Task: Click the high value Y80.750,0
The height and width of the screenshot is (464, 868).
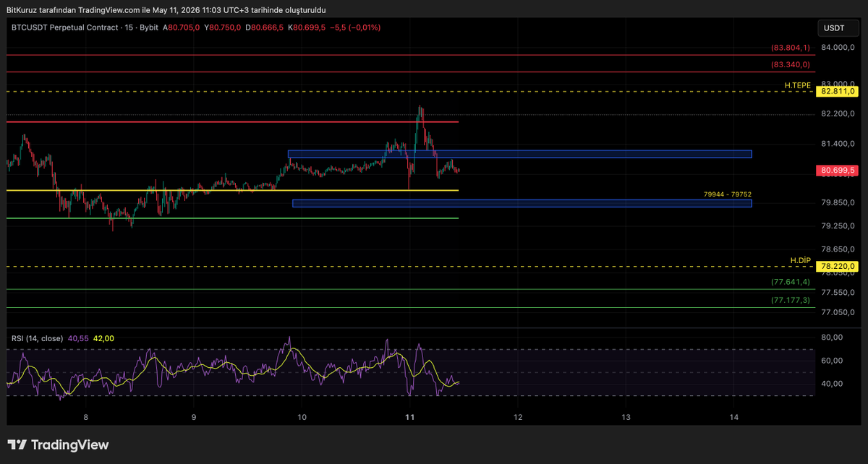Action: (223, 27)
